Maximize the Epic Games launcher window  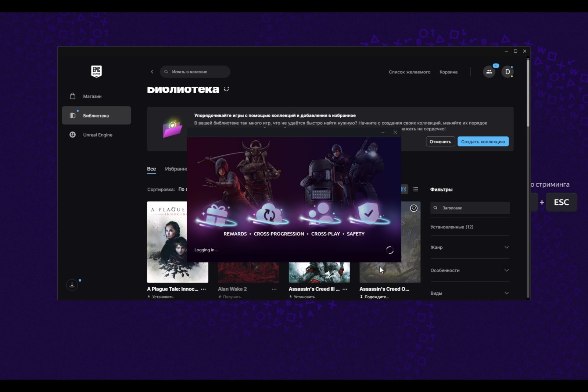click(516, 51)
